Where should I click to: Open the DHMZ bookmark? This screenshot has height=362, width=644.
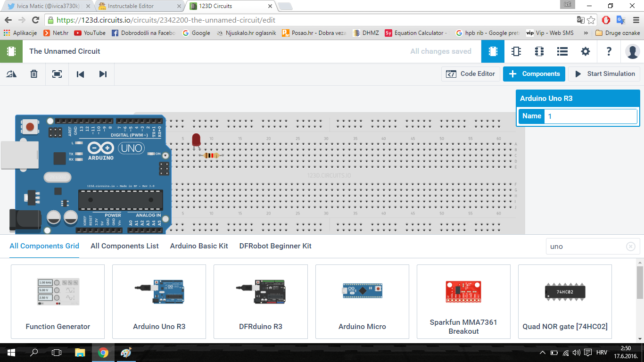366,33
